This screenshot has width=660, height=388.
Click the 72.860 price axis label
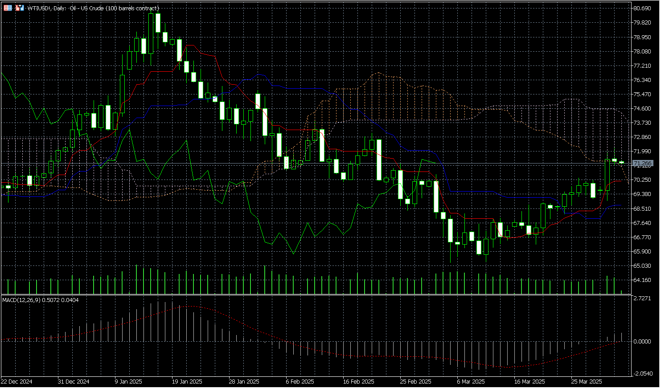point(642,137)
